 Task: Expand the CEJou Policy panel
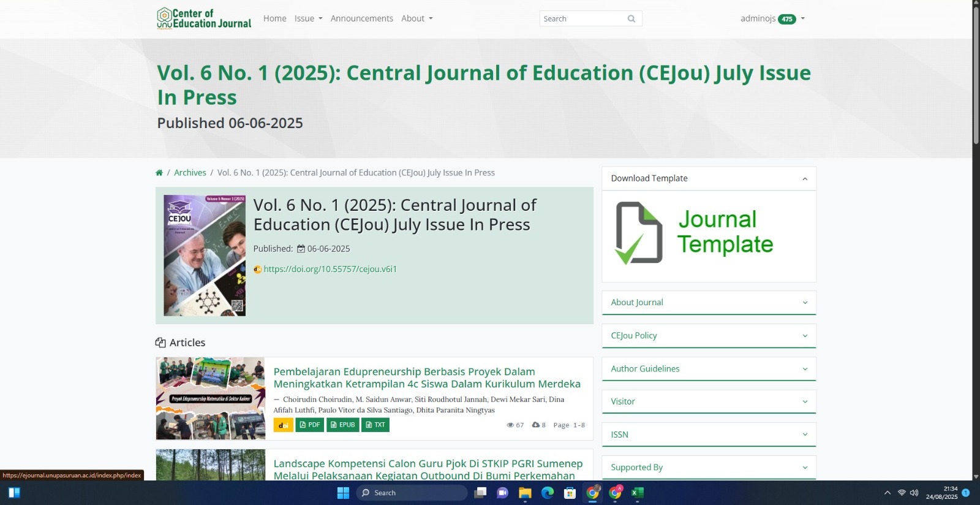709,335
